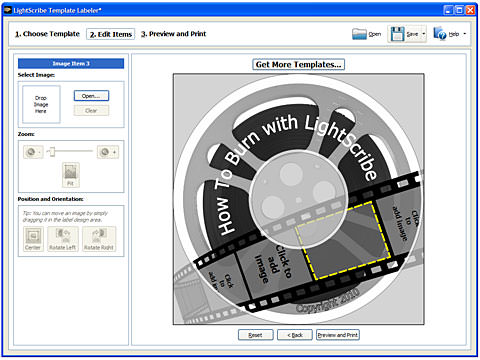Click the Fit image button
The image size is (480, 360).
tap(71, 175)
